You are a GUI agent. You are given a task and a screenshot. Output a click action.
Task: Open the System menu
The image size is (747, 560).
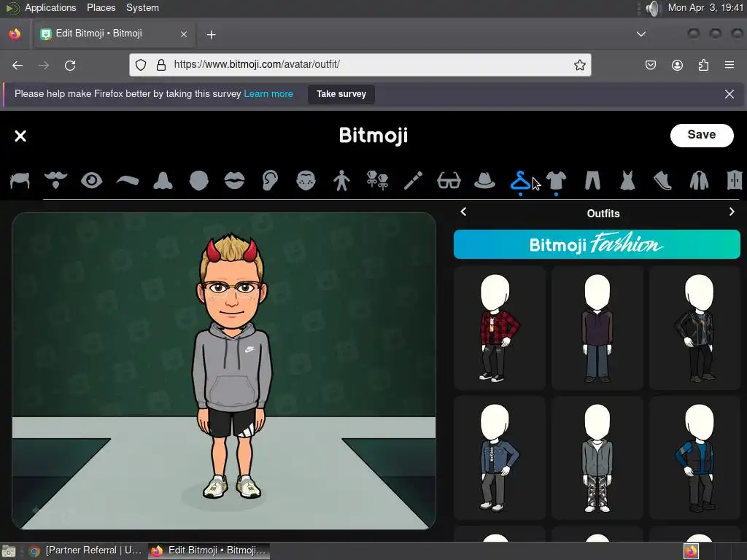point(142,7)
